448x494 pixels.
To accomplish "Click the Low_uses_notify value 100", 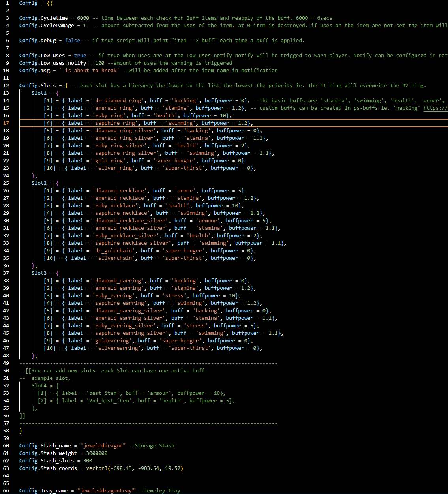I will pos(100,63).
